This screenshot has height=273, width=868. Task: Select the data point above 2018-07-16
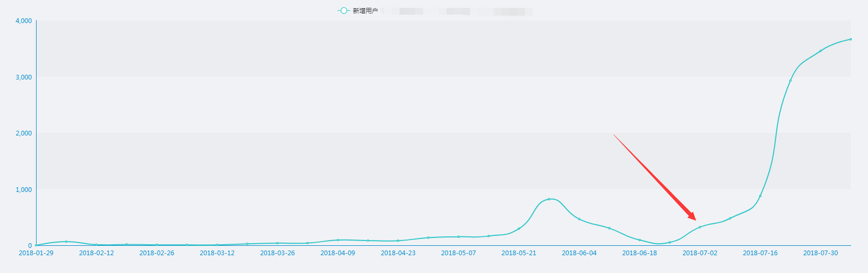tap(760, 196)
